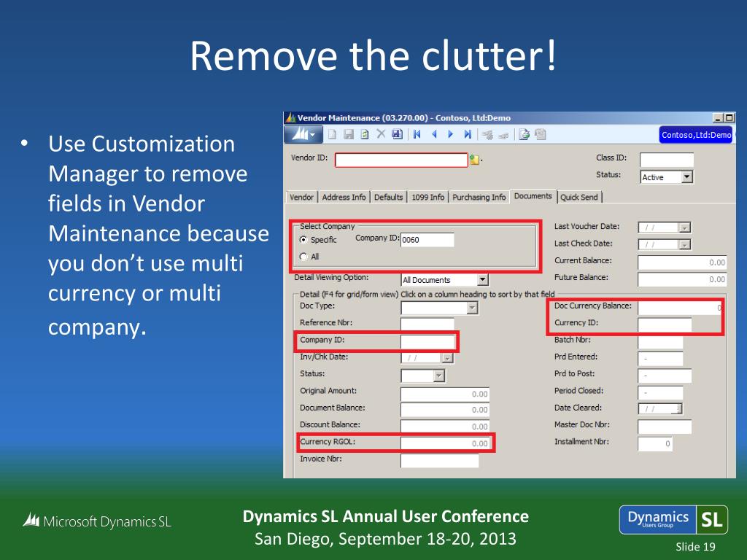Open the Last Check Date picker arrow
The image size is (747, 560).
(x=684, y=245)
